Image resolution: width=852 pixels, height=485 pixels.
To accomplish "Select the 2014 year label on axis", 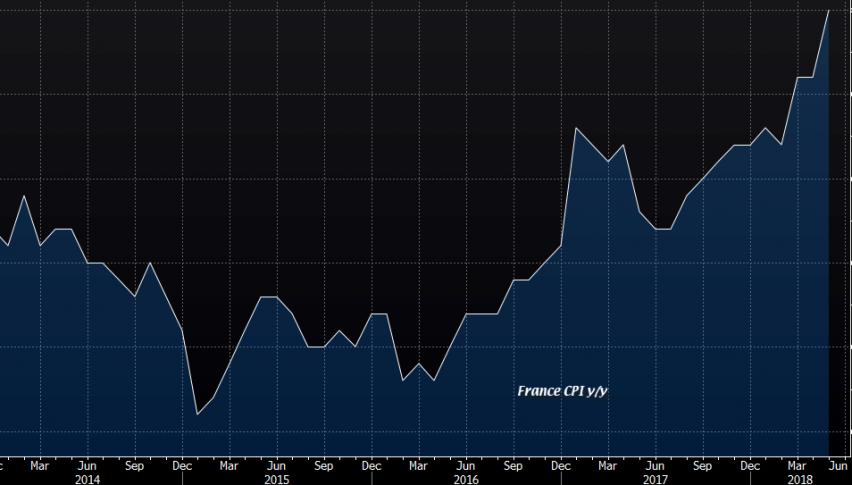I will click(x=87, y=480).
